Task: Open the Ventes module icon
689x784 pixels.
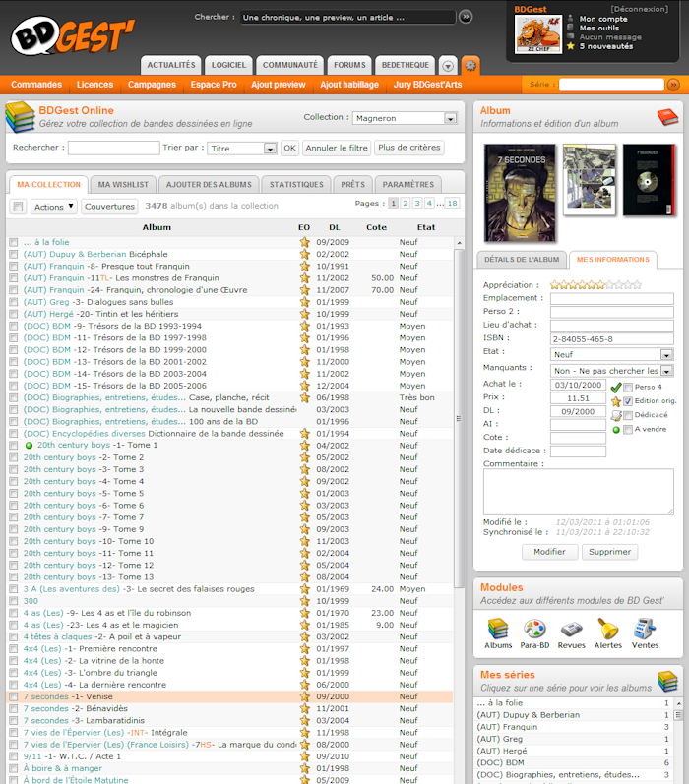Action: click(x=645, y=629)
